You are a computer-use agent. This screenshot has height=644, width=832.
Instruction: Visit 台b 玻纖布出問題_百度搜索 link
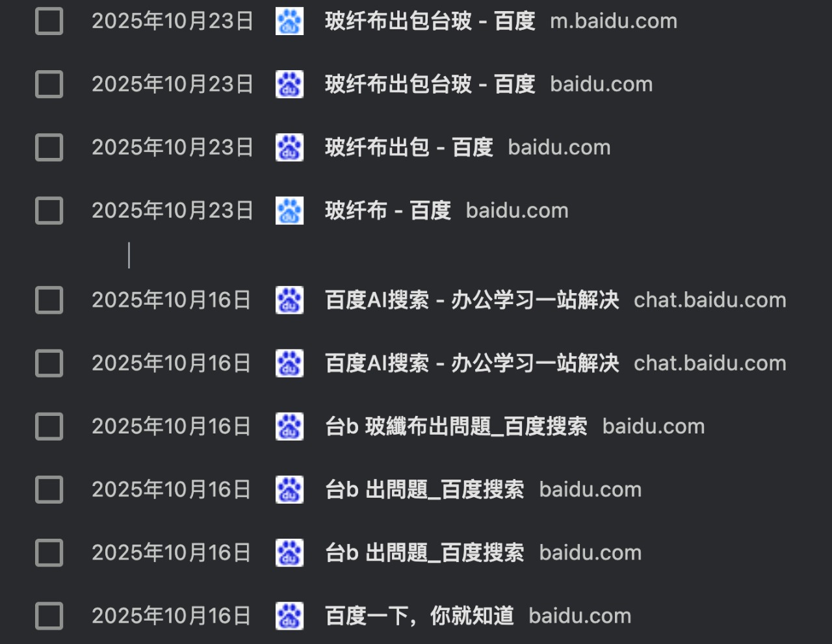[456, 426]
